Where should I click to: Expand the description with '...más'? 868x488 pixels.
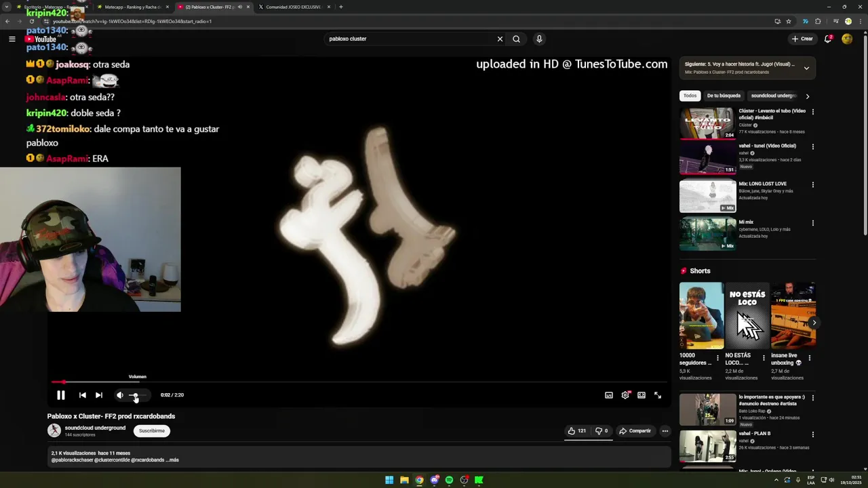(172, 460)
